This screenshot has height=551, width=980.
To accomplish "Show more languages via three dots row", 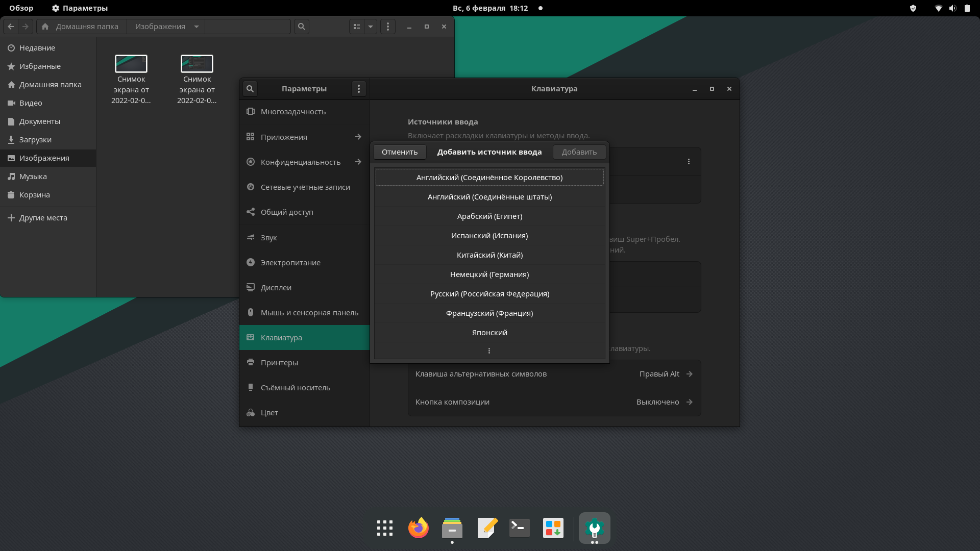I will pyautogui.click(x=489, y=350).
